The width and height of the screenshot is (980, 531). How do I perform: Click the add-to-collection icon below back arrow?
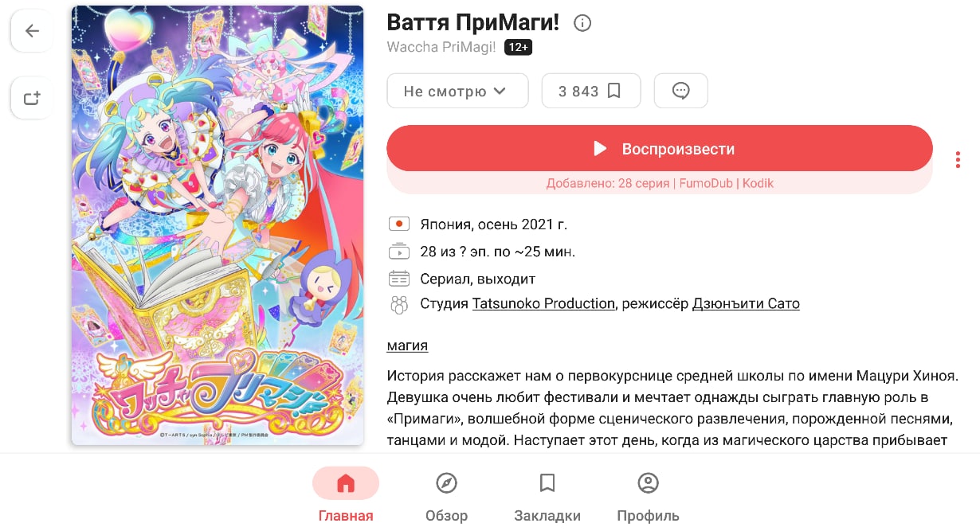[32, 99]
